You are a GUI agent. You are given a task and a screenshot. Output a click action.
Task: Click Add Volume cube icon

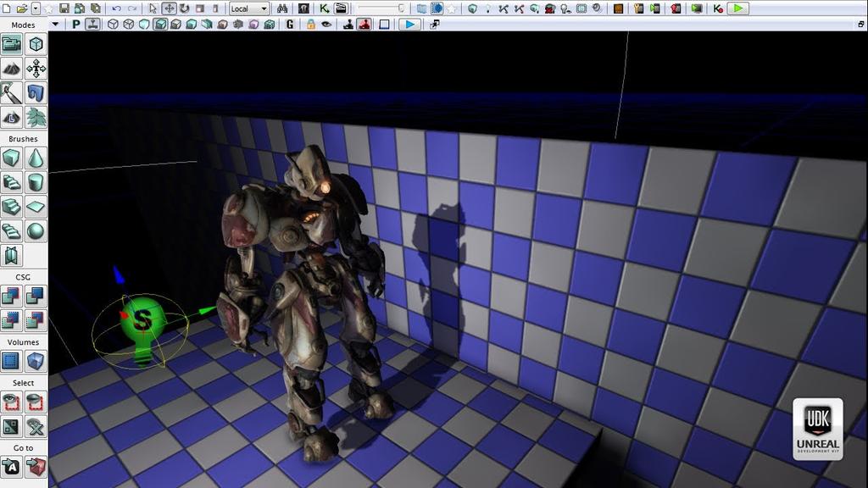[x=36, y=361]
